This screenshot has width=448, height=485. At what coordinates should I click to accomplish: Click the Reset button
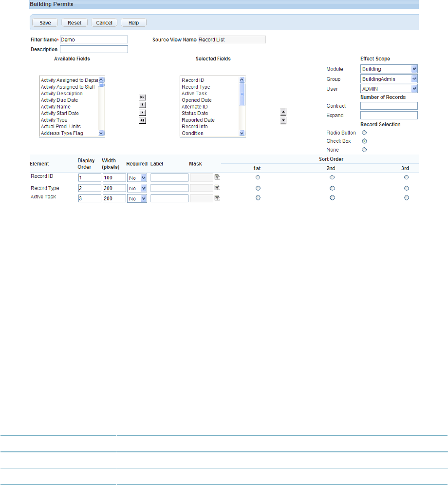tap(75, 22)
